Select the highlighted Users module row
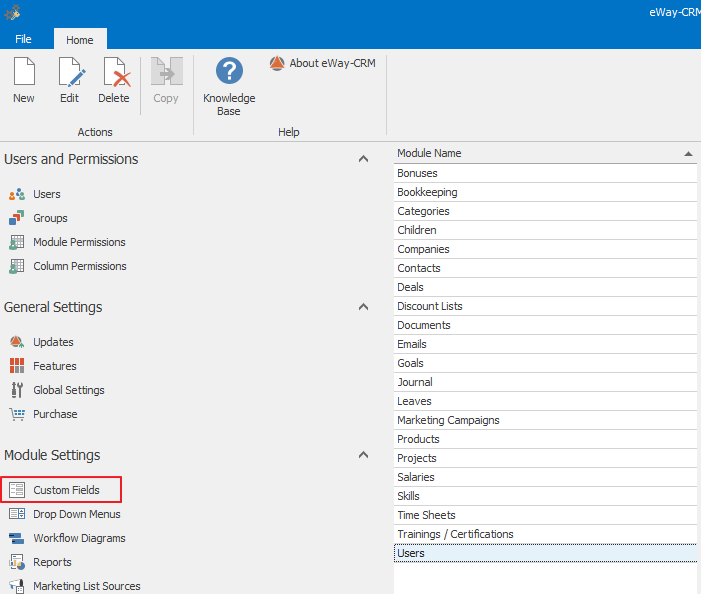Image resolution: width=701 pixels, height=594 pixels. tap(545, 553)
